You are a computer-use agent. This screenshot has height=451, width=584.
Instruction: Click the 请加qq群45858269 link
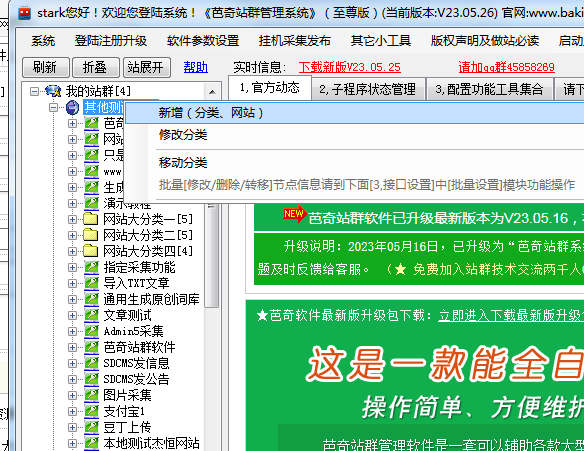coord(506,67)
